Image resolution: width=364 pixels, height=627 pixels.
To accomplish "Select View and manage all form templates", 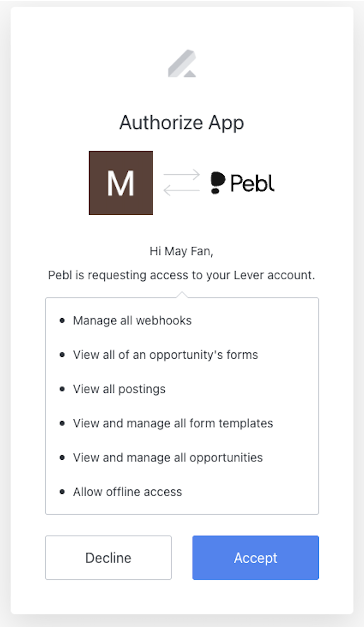I will tap(173, 423).
